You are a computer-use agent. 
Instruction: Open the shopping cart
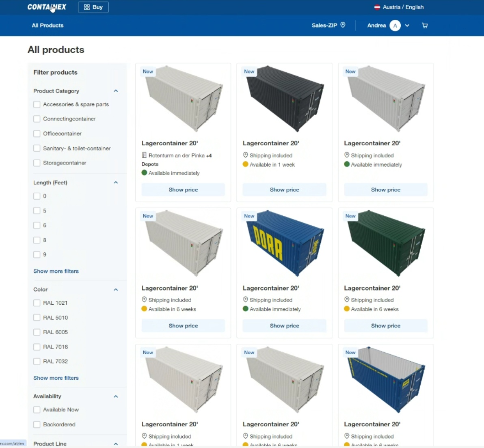(425, 26)
